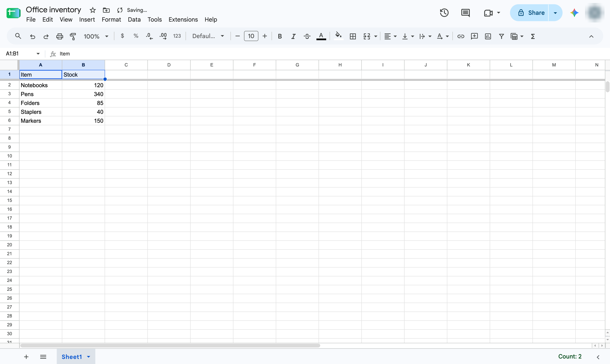Click the search menus magnifier icon
The height and width of the screenshot is (364, 610).
18,36
